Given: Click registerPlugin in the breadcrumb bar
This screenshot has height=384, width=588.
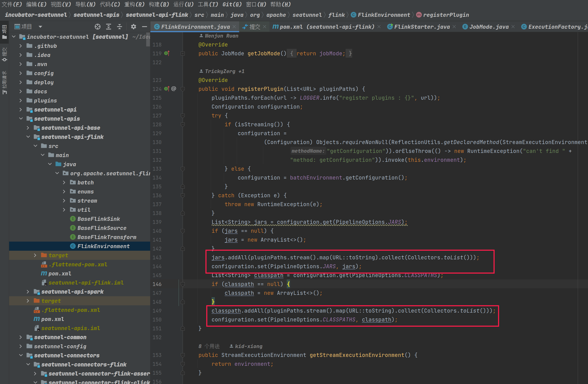Looking at the screenshot, I should [446, 15].
